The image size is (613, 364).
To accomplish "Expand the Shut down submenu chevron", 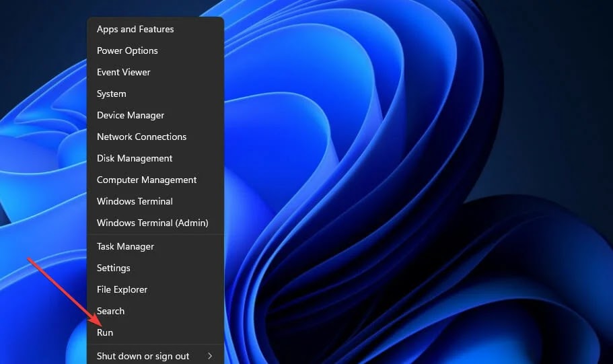I will (210, 356).
